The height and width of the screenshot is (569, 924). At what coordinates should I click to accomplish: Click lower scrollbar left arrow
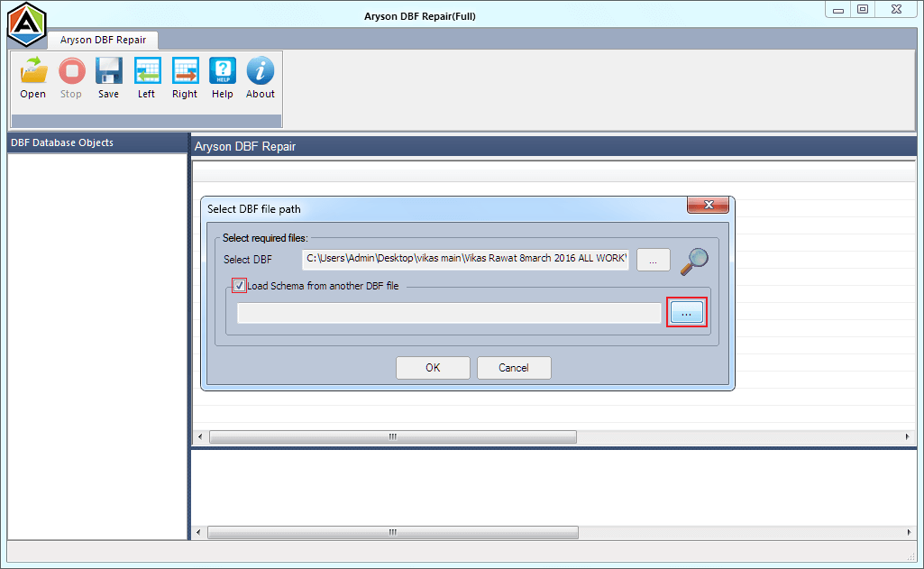198,532
